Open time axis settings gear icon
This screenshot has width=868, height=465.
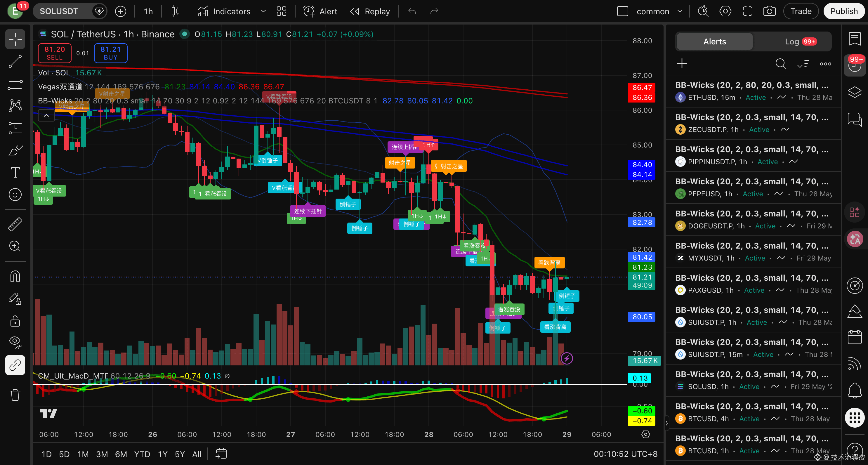pos(646,434)
